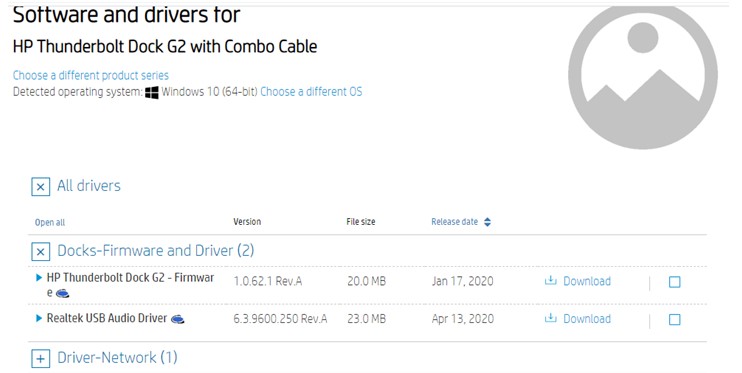
Task: Click blue disc icon beside Realtek USB Audio Driver
Action: point(177,320)
